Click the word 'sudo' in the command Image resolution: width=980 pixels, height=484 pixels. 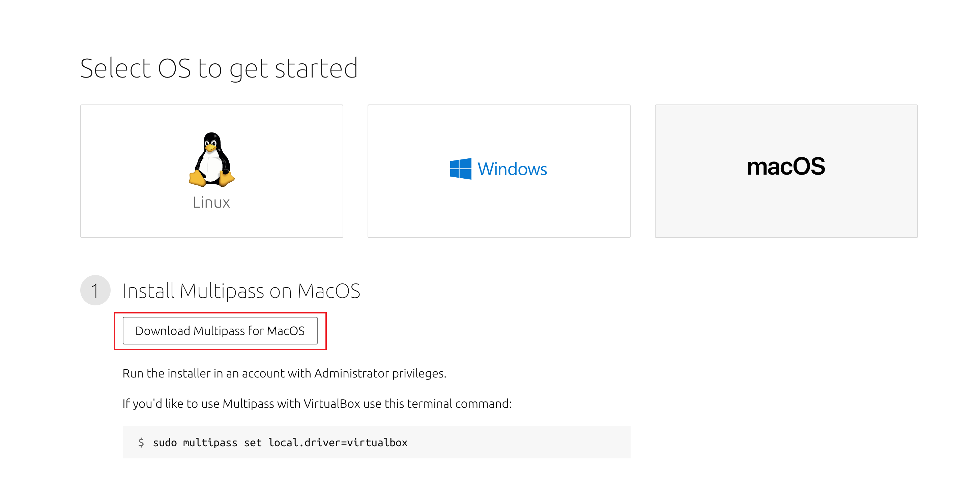[x=165, y=443]
